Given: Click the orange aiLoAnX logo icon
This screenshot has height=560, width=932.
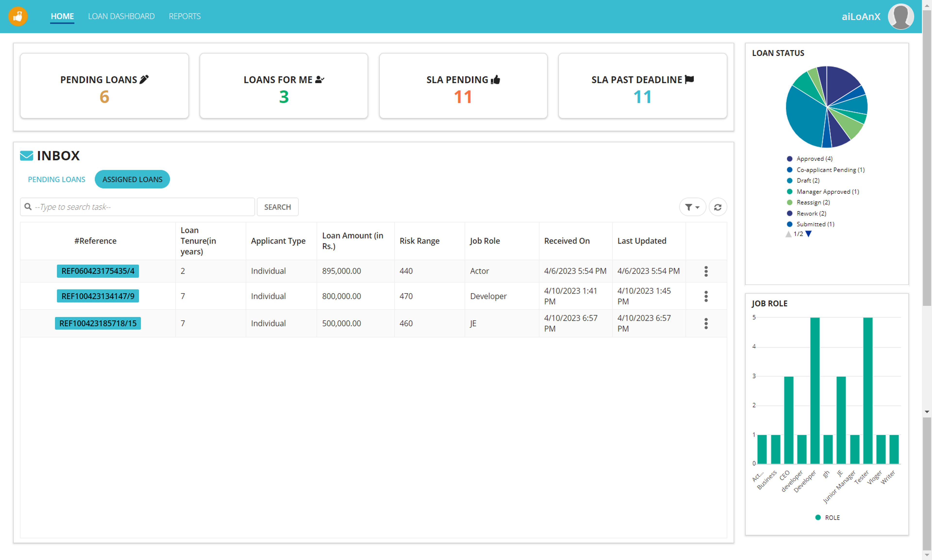Looking at the screenshot, I should coord(18,16).
